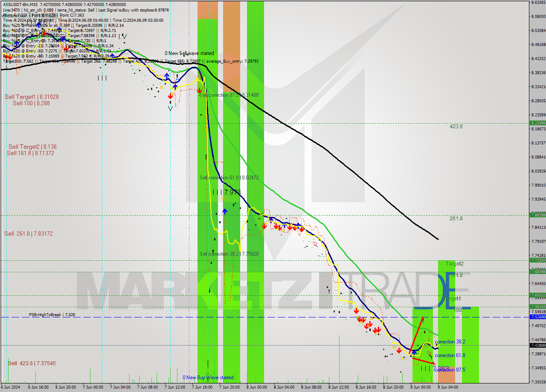546x392 pixels.
Task: Click the 'Sell 423.6 | 7.37545' label
Action: click(x=32, y=363)
